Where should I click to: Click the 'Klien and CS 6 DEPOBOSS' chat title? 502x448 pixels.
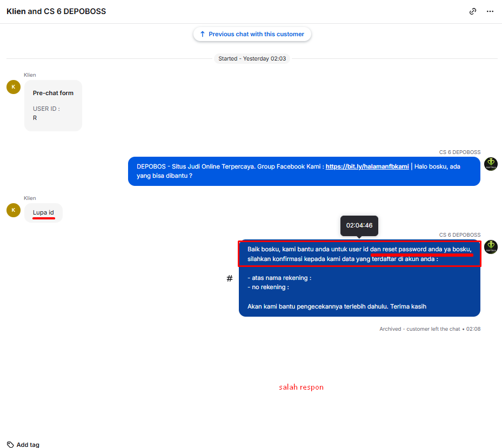pos(56,11)
